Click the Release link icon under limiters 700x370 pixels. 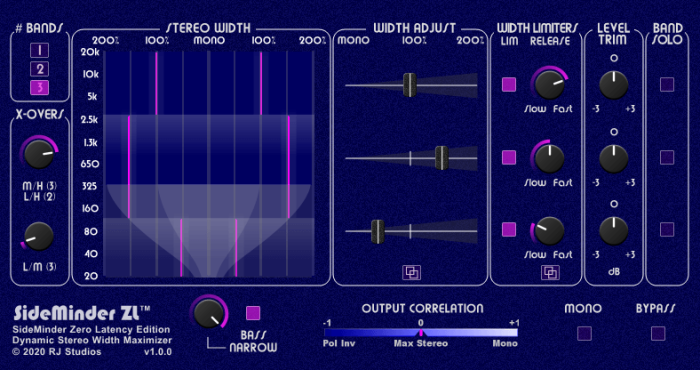[550, 272]
